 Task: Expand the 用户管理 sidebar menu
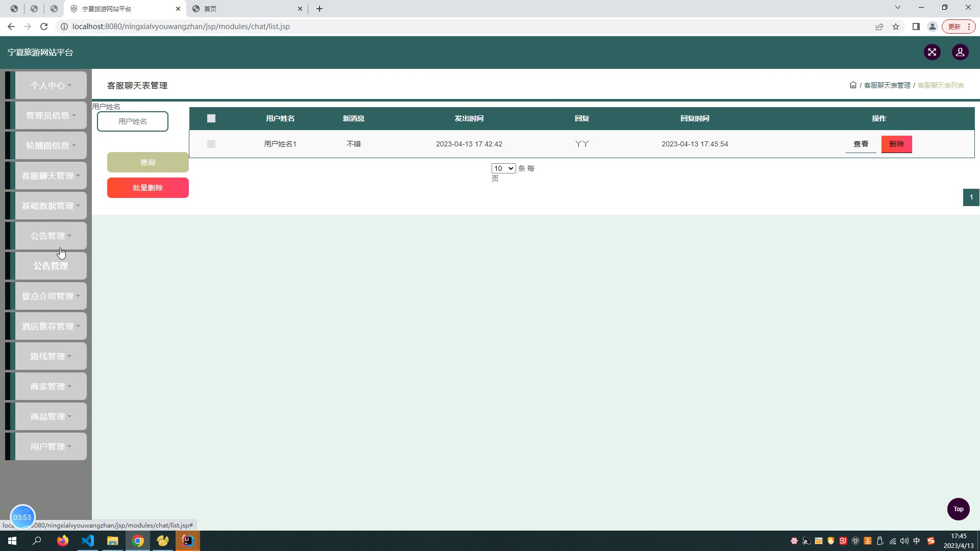pos(51,446)
